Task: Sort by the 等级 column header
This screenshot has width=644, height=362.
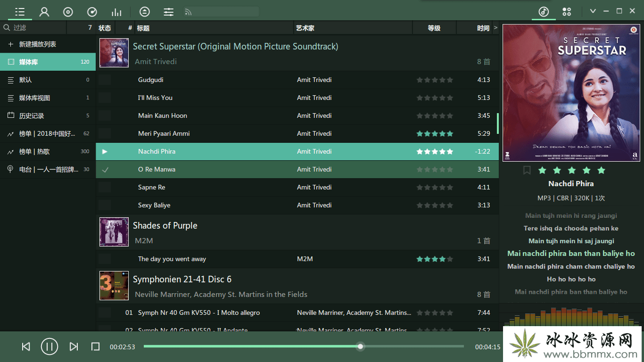Action: point(434,28)
